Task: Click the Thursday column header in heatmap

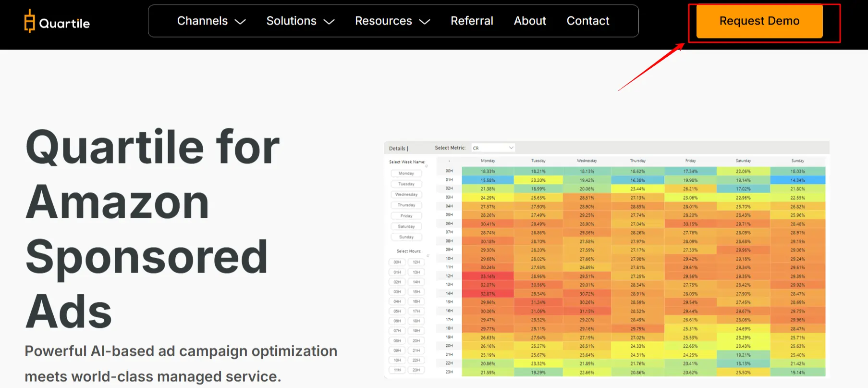Action: [x=637, y=161]
